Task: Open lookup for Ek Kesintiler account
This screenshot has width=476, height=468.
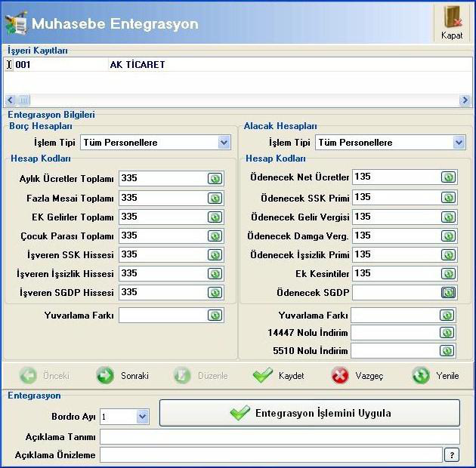Action: 448,274
